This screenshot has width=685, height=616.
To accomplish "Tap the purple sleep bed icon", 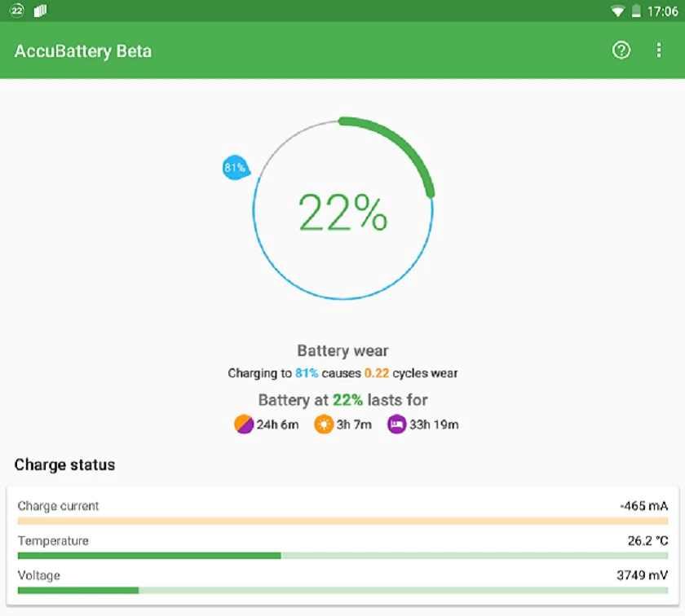I will 396,425.
